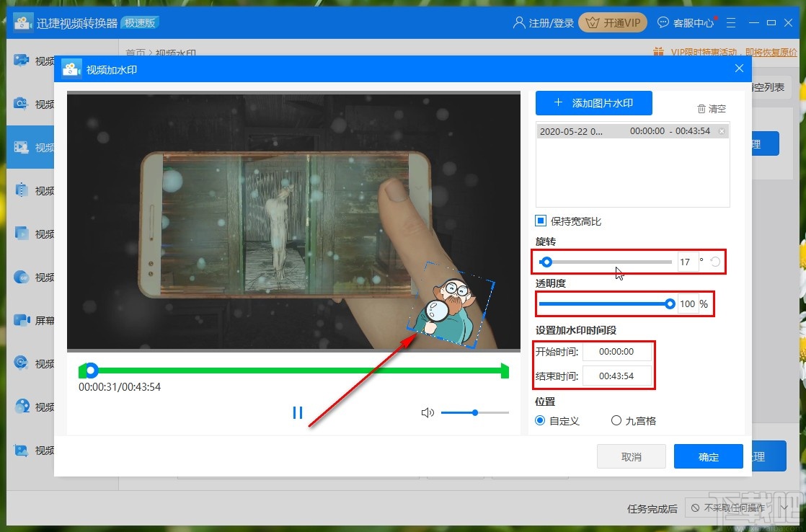Remove the 2020-05-22 watermark with its x icon
Screen dimensions: 806x532
pyautogui.click(x=722, y=131)
